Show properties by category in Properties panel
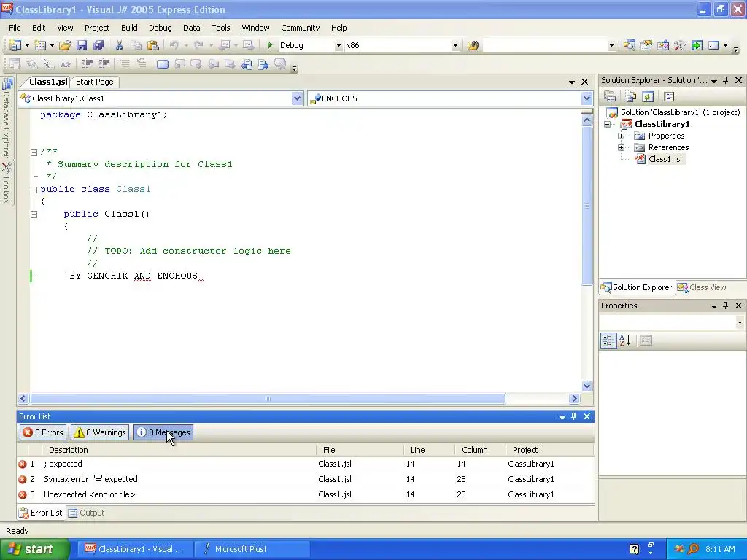 point(608,340)
